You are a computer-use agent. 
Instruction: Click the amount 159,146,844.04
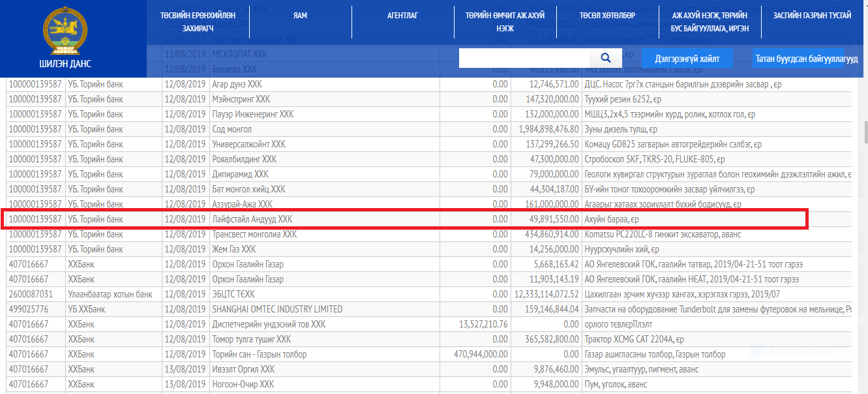click(x=551, y=309)
